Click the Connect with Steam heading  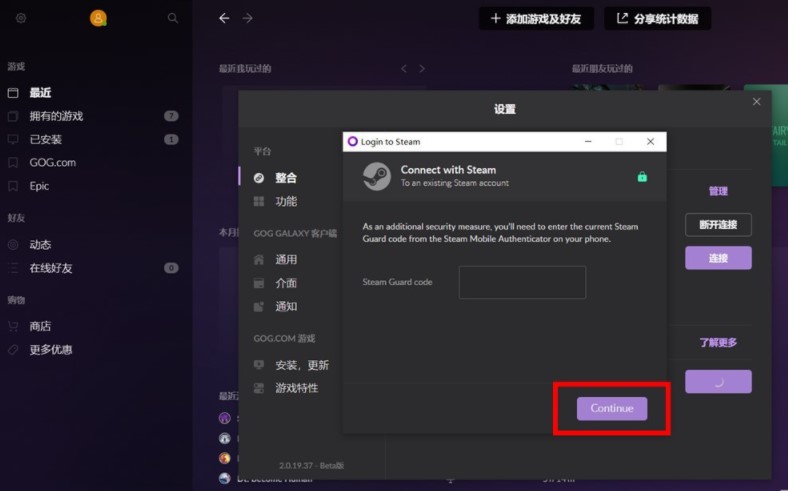pyautogui.click(x=448, y=170)
